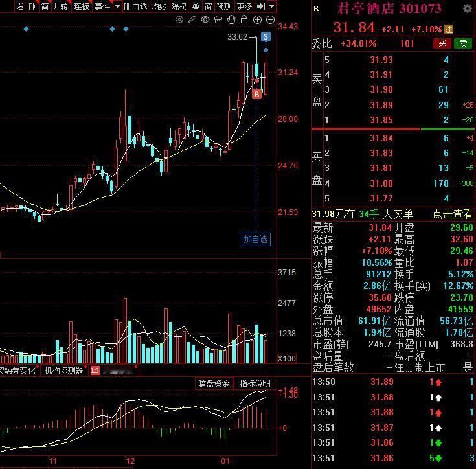The height and width of the screenshot is (469, 476).
Task: Click the 窗 window button
Action: tap(208, 6)
